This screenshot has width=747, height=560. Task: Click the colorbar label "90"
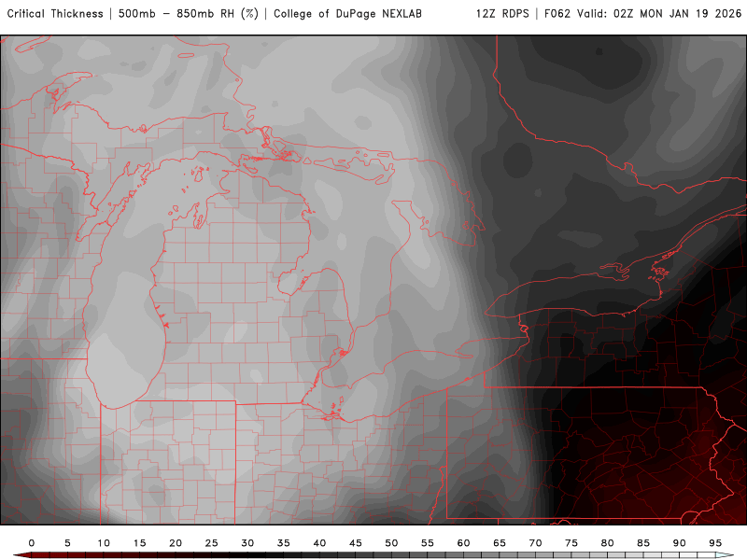tap(680, 543)
